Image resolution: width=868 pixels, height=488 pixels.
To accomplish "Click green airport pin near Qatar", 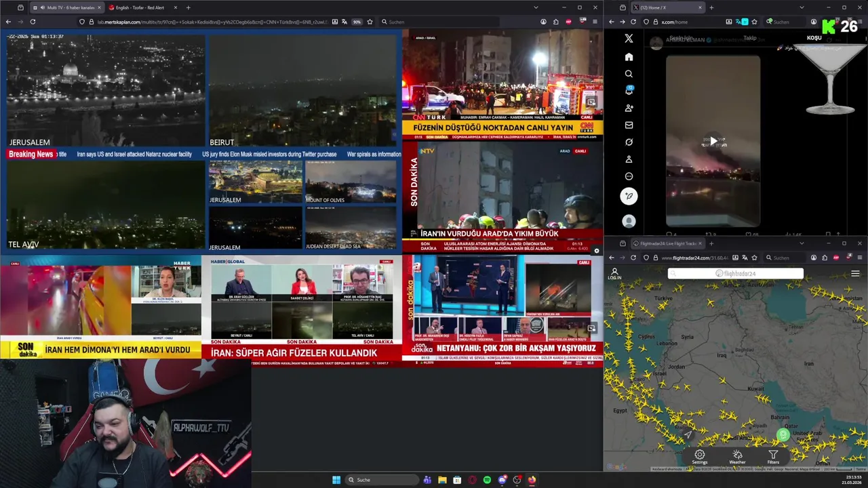I will click(783, 434).
